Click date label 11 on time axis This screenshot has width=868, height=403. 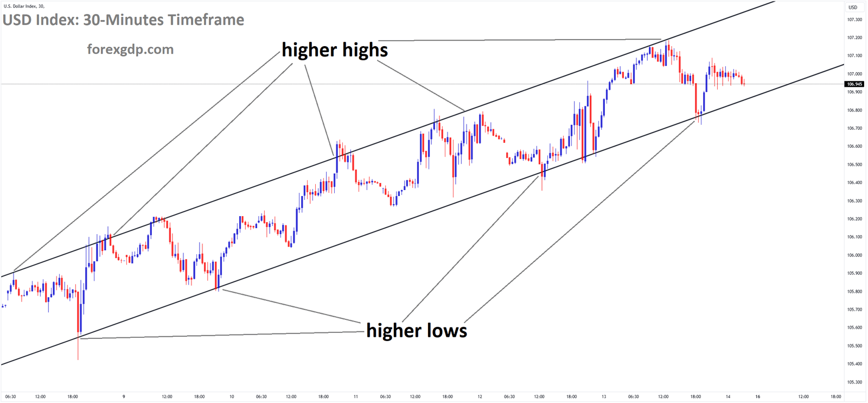click(x=356, y=397)
